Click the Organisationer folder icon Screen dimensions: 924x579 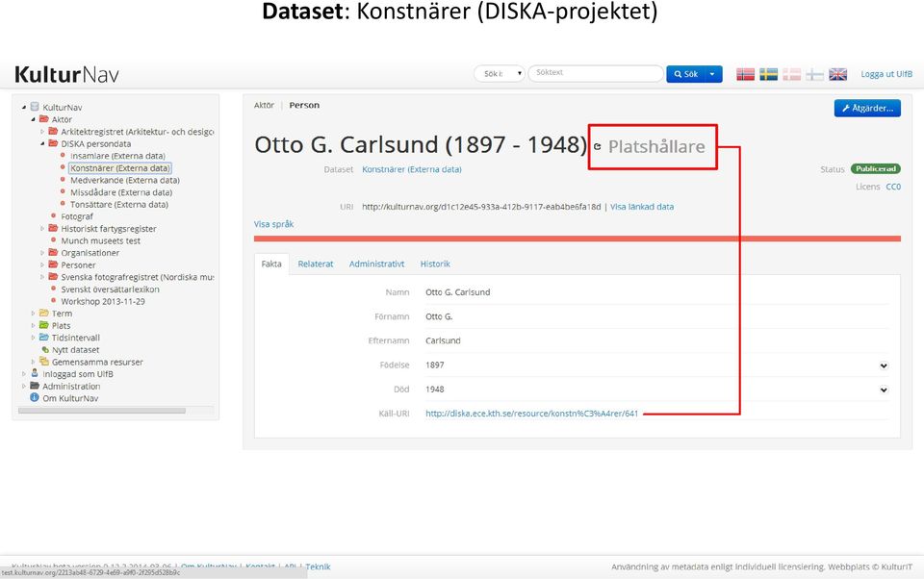point(54,252)
